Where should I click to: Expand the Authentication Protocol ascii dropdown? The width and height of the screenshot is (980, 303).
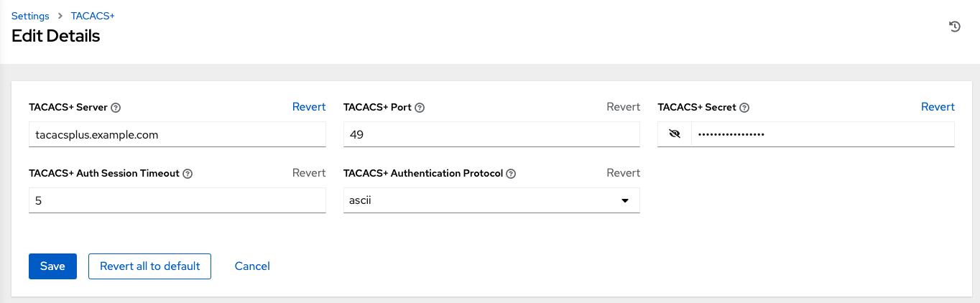coord(491,200)
